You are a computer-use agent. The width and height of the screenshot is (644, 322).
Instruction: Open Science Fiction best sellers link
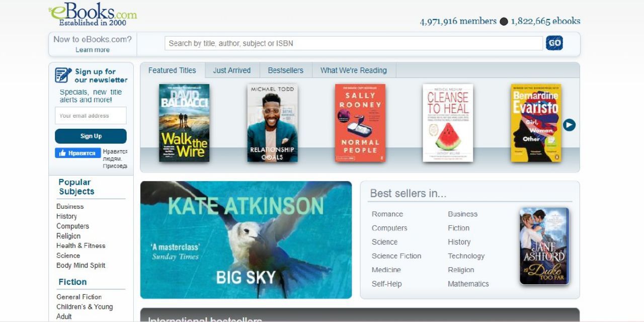click(x=396, y=256)
